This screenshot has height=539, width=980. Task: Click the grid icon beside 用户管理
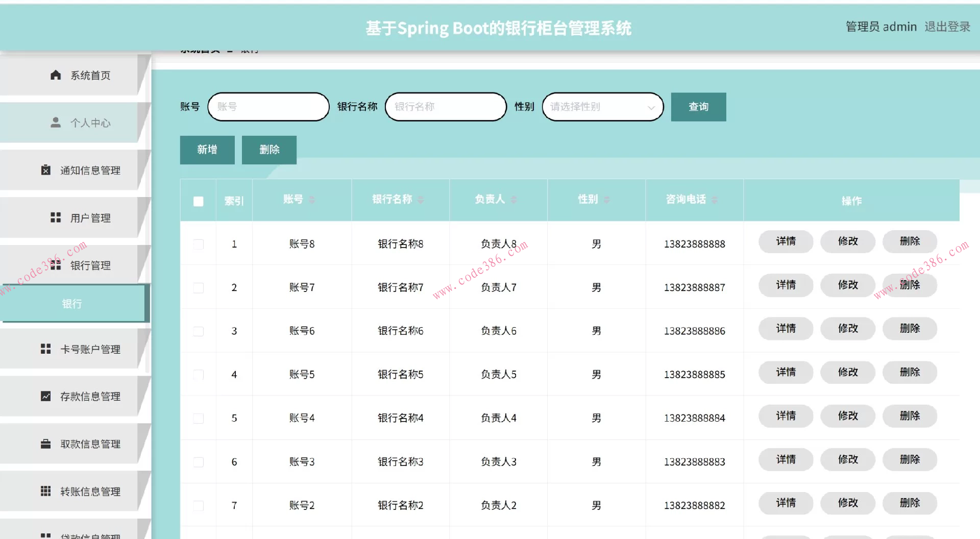56,217
